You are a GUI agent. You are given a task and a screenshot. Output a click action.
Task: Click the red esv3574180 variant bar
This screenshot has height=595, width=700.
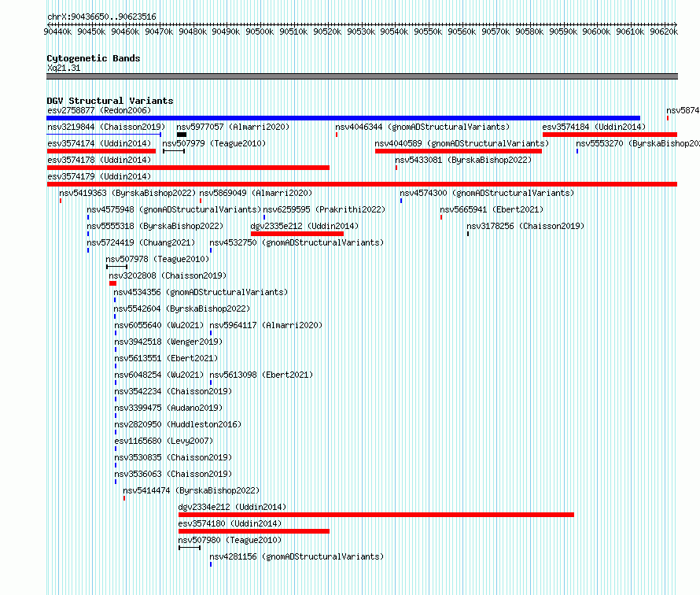click(x=254, y=531)
